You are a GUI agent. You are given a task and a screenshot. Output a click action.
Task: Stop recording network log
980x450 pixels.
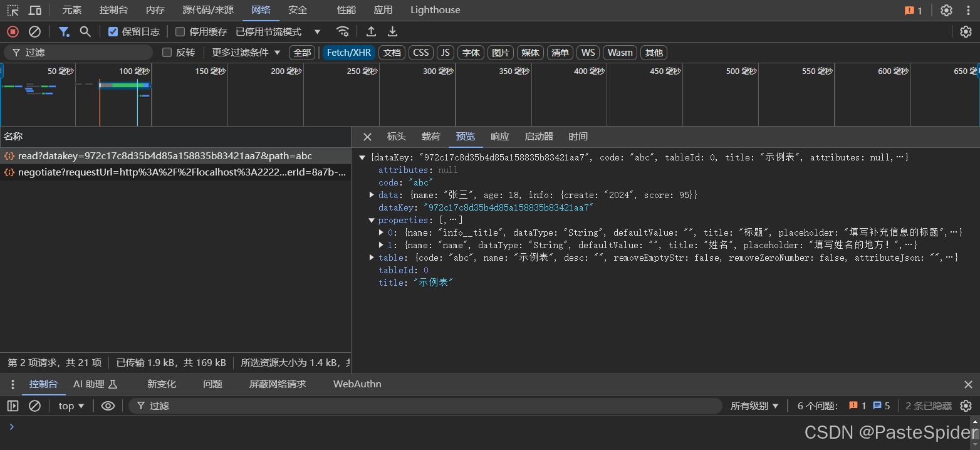coord(13,31)
